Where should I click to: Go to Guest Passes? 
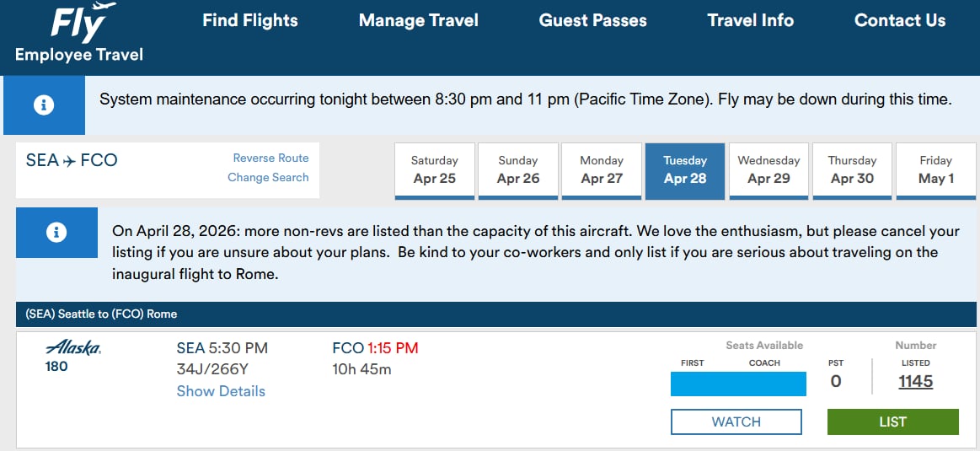pyautogui.click(x=593, y=21)
